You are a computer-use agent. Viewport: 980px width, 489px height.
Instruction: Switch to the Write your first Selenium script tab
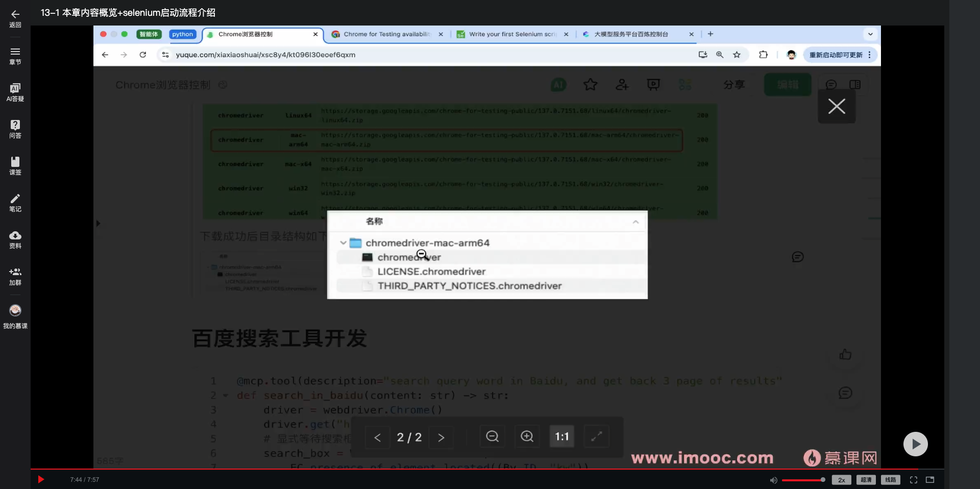tap(512, 34)
